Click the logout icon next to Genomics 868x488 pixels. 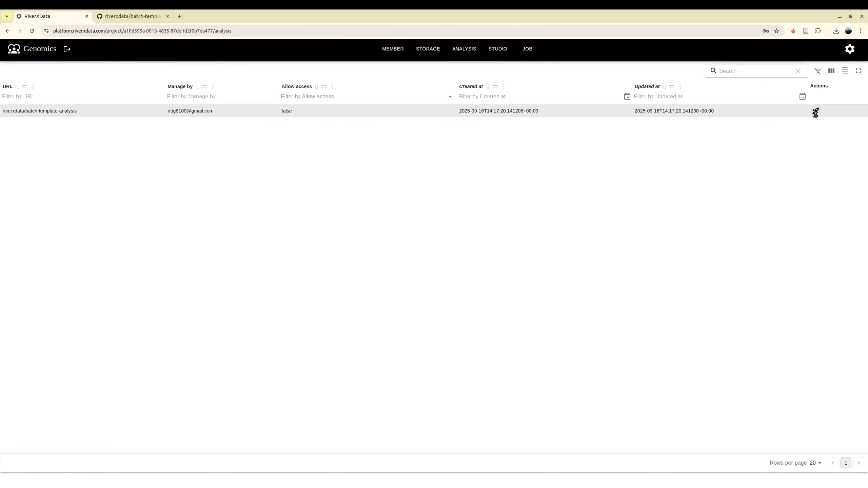[x=67, y=49]
